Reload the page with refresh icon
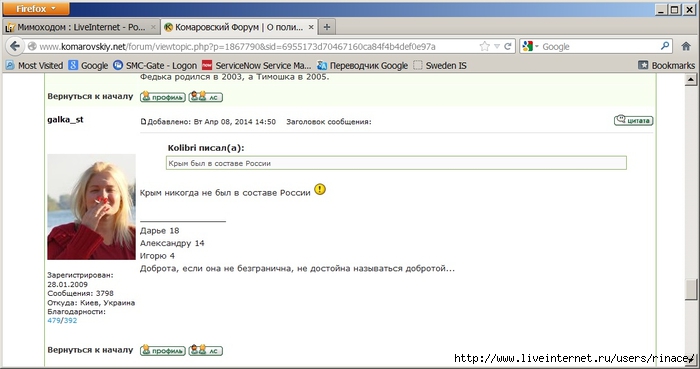This screenshot has height=369, width=700. click(508, 46)
